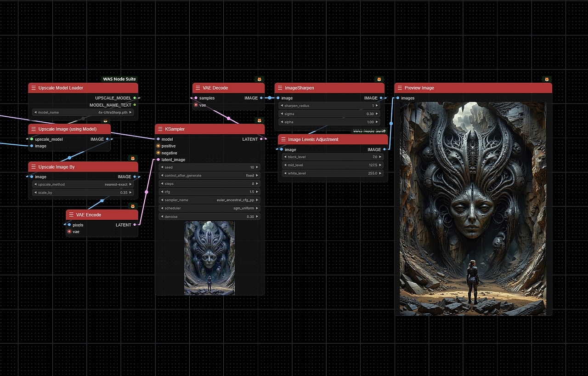
Task: Increase sigma using its right arrow
Action: coord(377,114)
